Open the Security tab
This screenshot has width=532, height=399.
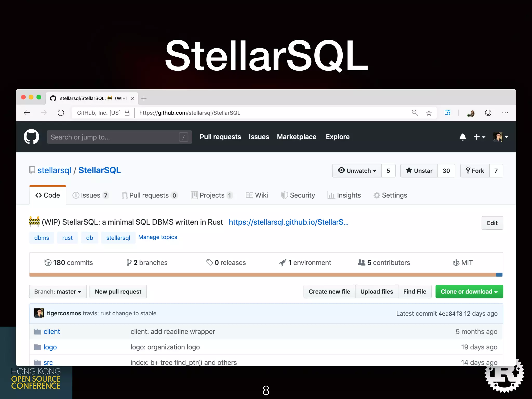click(298, 195)
